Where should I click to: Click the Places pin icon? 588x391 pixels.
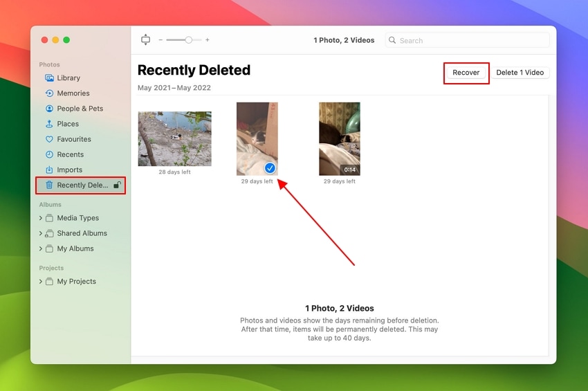(49, 124)
